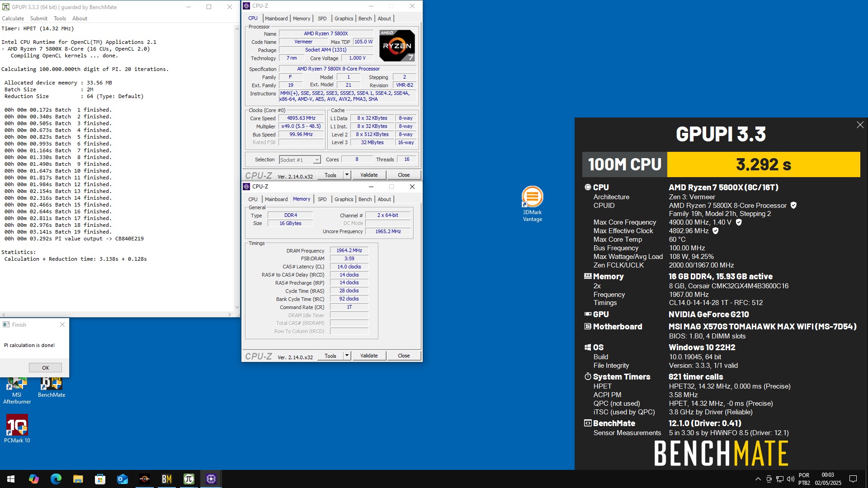Switch to BenchMate BM taskbar icon
This screenshot has width=868, height=488.
167,479
